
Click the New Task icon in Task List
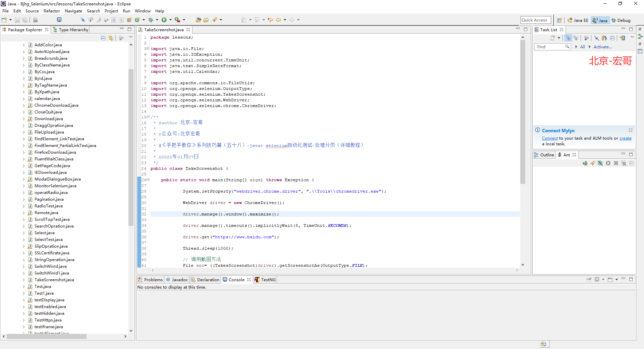tap(553, 38)
